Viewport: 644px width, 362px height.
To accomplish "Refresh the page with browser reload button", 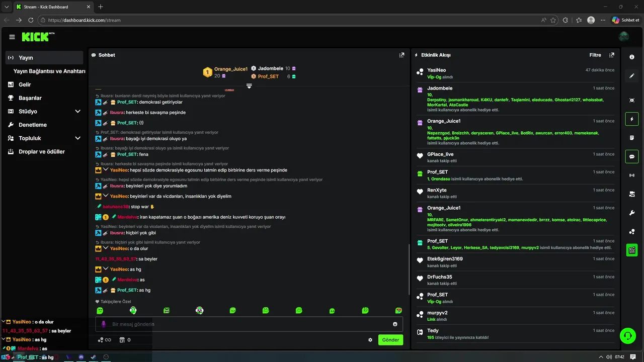I will click(x=30, y=20).
